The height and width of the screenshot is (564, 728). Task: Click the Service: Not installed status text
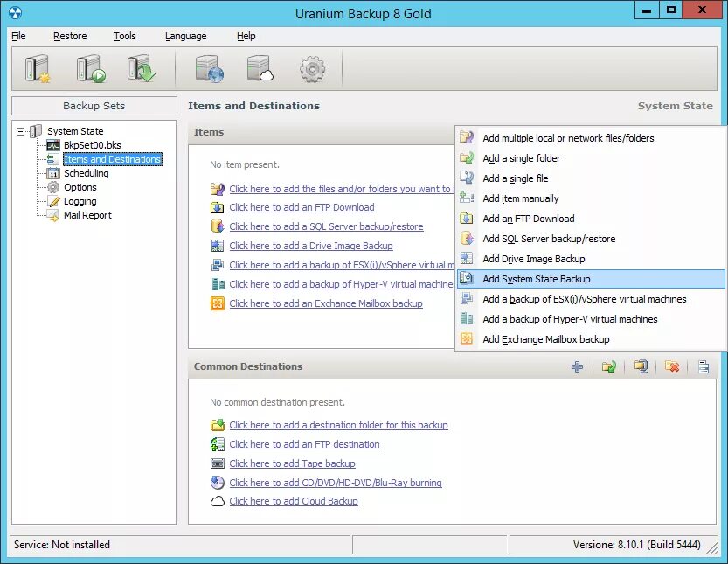tap(62, 545)
